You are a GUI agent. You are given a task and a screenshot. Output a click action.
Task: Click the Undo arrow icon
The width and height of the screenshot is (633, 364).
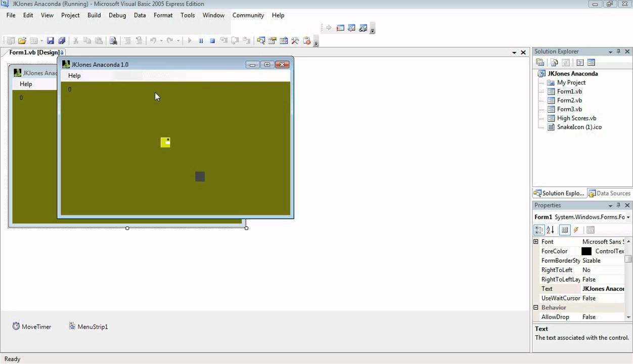pyautogui.click(x=153, y=41)
